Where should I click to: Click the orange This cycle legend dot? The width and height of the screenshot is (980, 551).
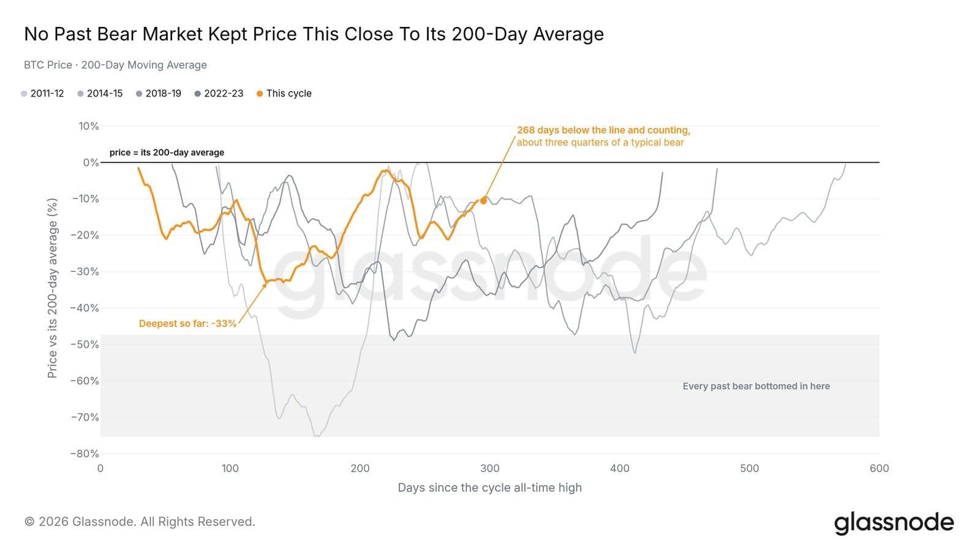[x=260, y=94]
